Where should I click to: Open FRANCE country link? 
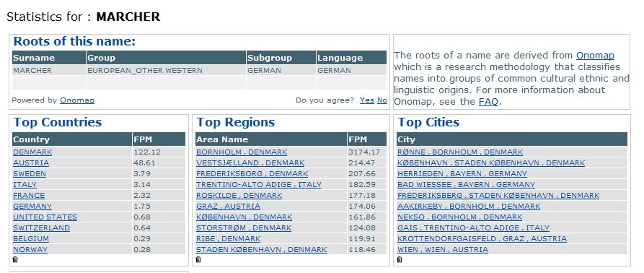coord(29,195)
